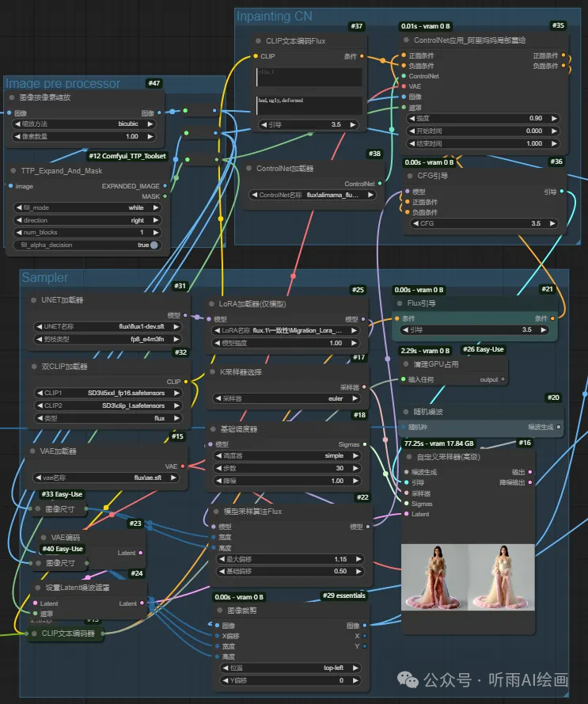Select the right preview image thumbnail
This screenshot has height=704, width=588.
501,577
